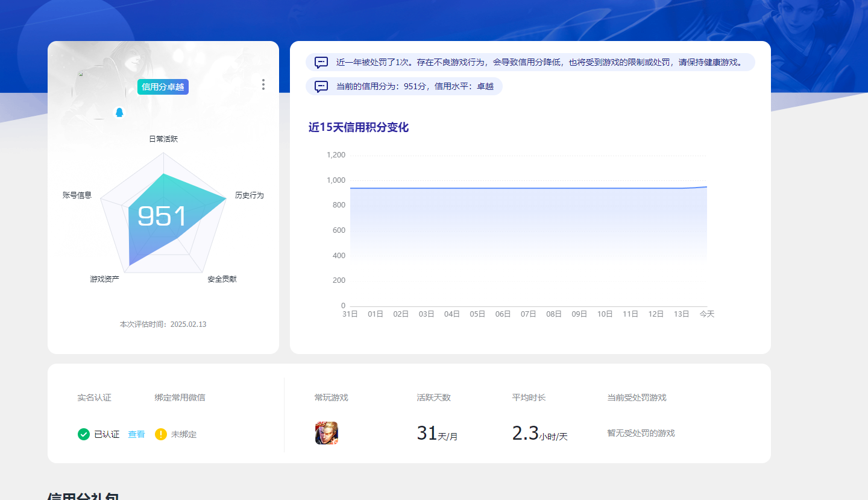
Task: Click the 平均时长 heading
Action: [x=529, y=397]
